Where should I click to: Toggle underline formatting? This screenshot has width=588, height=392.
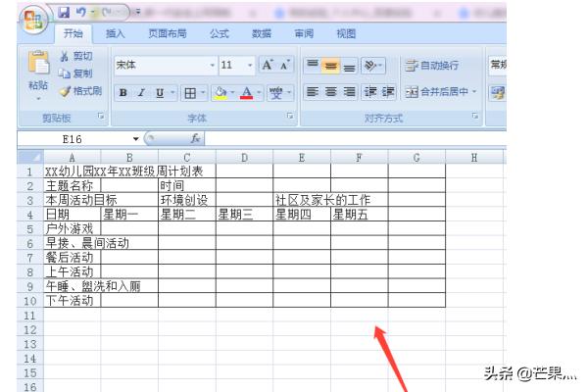click(160, 93)
